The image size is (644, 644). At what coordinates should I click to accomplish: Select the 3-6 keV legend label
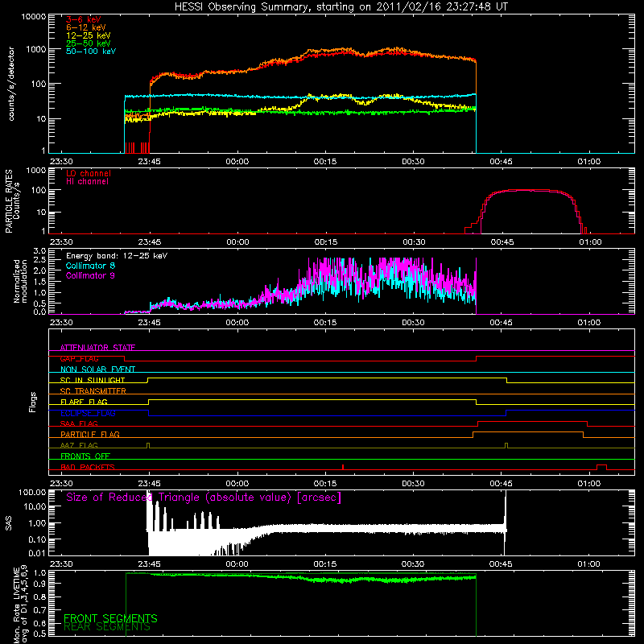pyautogui.click(x=83, y=19)
